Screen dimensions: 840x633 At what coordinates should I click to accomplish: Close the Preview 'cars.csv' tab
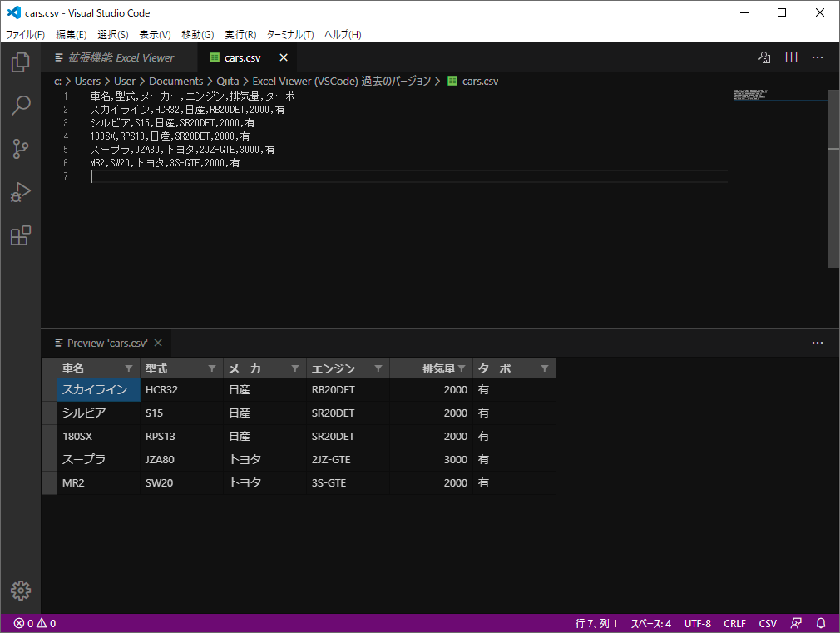(158, 343)
